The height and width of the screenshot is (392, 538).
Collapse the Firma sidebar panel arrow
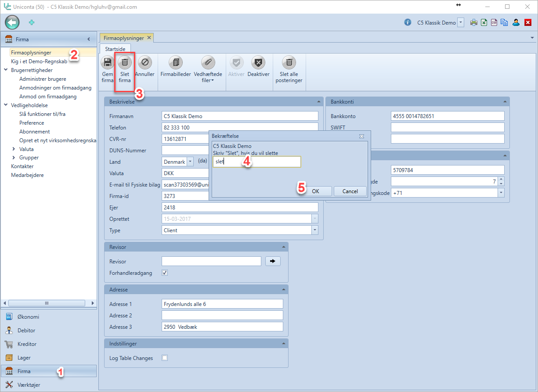pos(89,39)
